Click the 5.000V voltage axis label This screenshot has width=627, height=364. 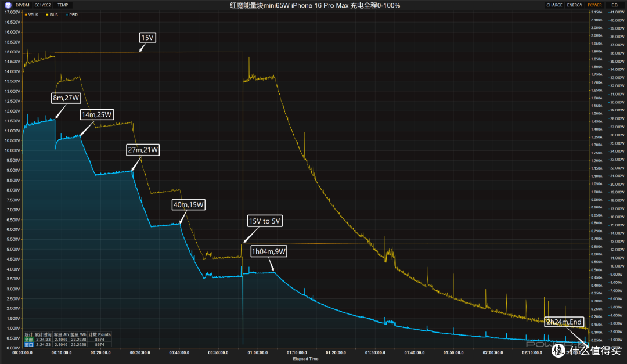[12, 249]
